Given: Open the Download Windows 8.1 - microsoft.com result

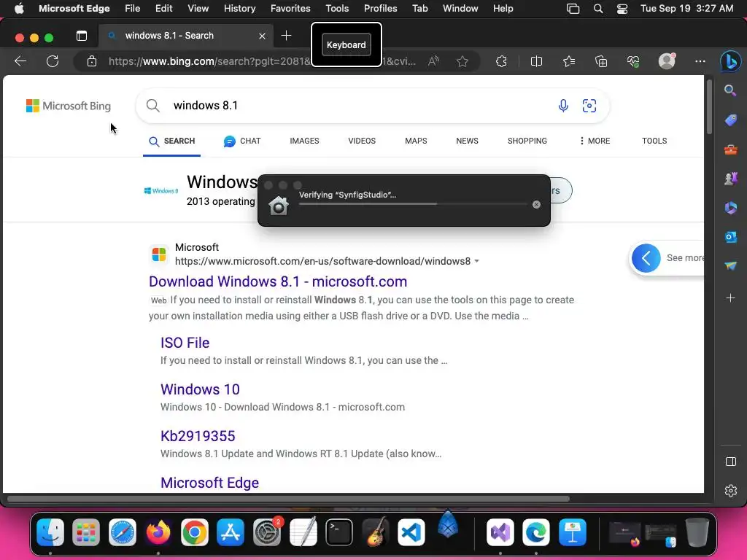Looking at the screenshot, I should pos(278,281).
